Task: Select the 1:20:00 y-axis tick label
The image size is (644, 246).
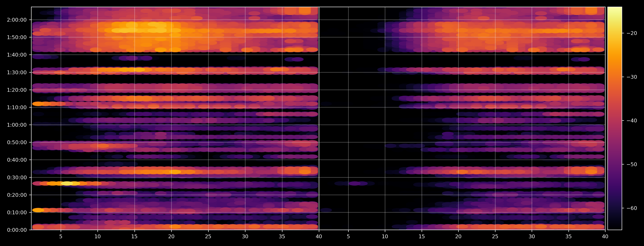Action: [x=17, y=90]
